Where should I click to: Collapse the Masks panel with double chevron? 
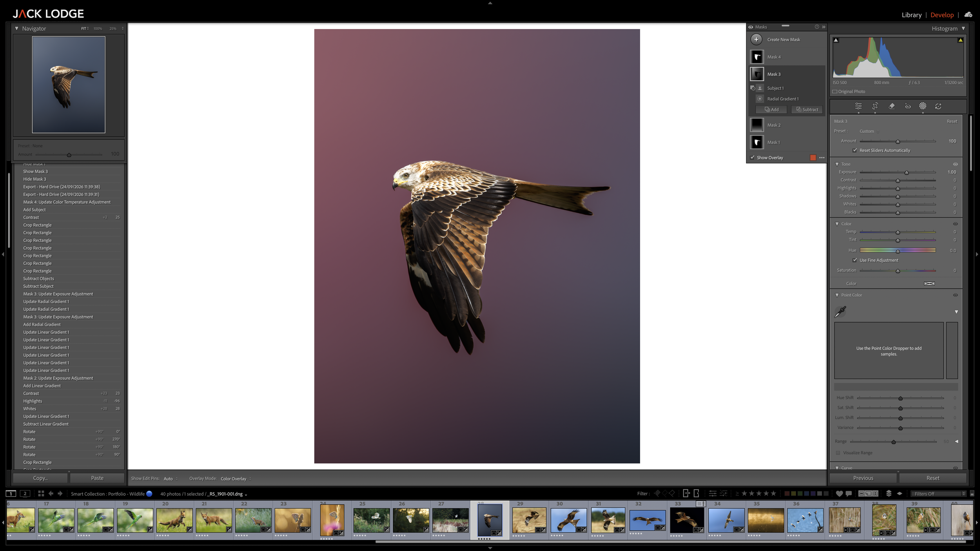[x=824, y=27]
